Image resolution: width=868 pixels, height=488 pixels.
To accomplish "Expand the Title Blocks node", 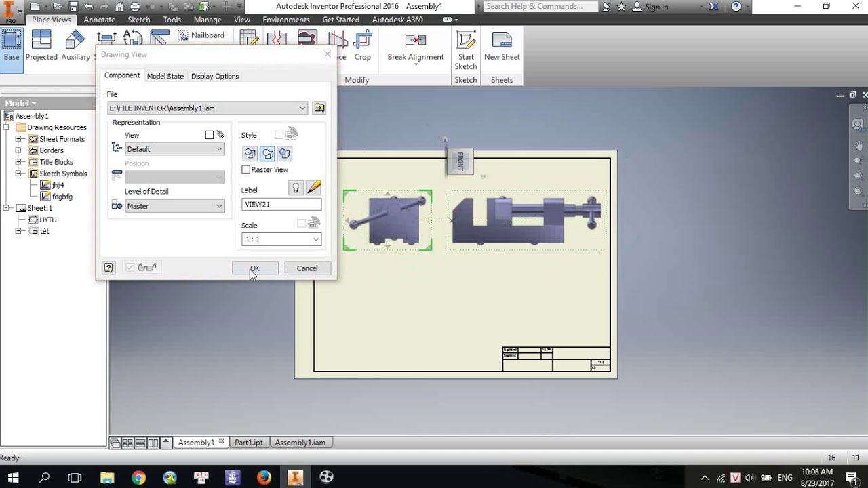I will pos(19,162).
